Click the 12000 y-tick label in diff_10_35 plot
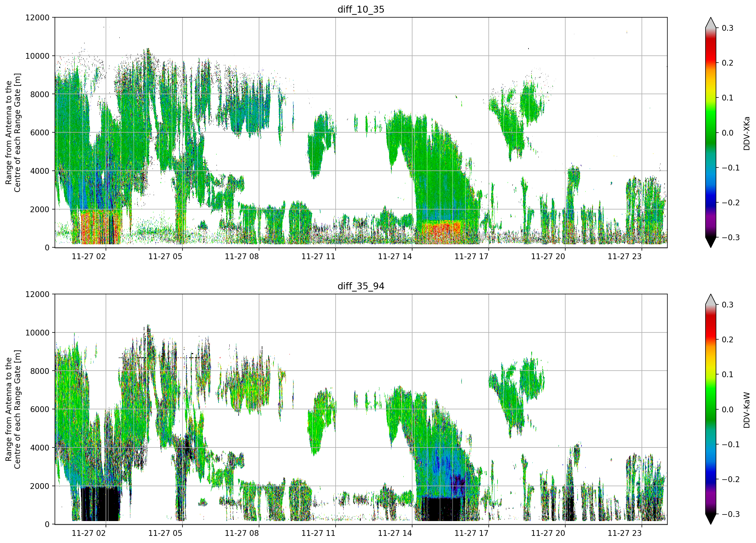Image resolution: width=756 pixels, height=543 pixels. [37, 17]
